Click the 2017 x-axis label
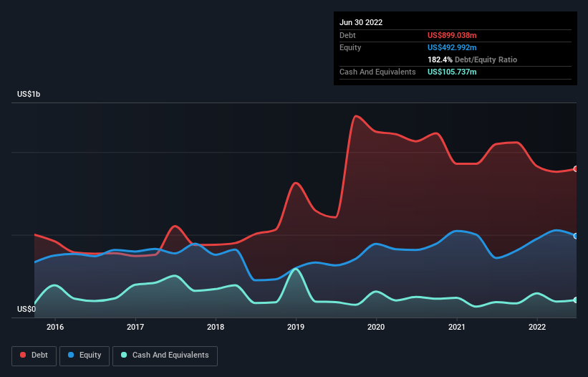 [135, 327]
